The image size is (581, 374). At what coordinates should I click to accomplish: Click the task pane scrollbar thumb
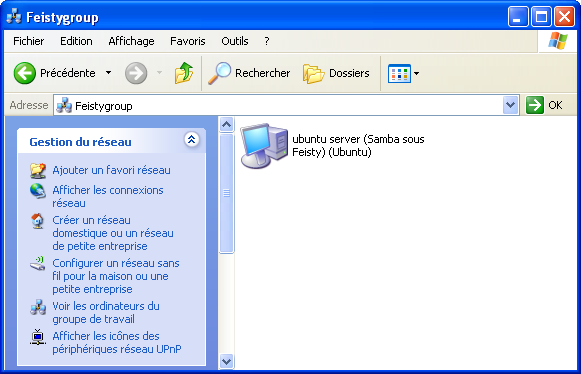tap(226, 193)
